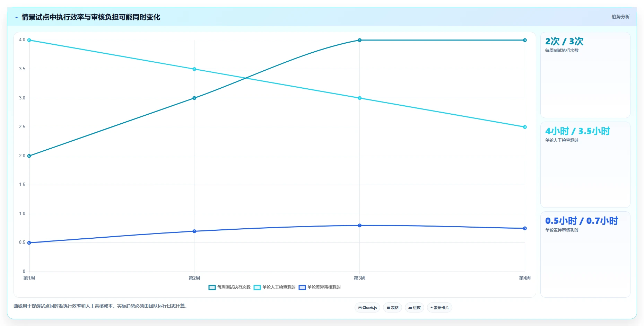Click 单轮人工检查耗时 data point at 第4周
This screenshot has height=326, width=644.
click(x=525, y=127)
